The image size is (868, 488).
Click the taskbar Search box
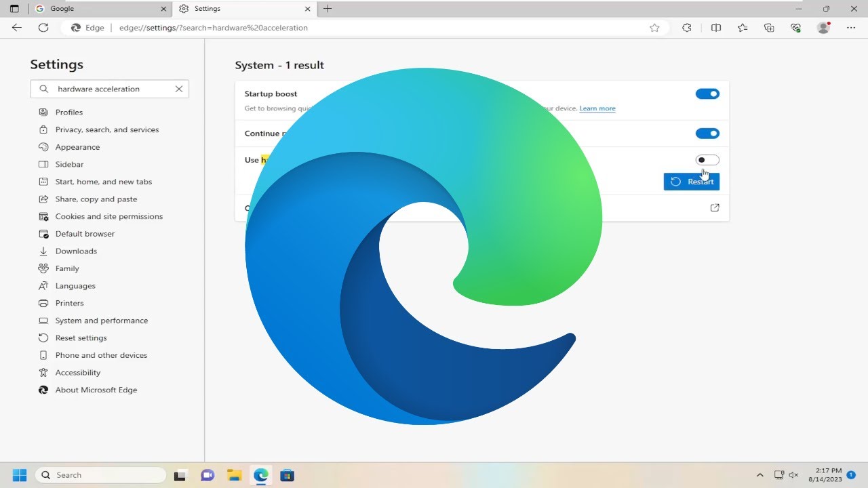(x=100, y=475)
